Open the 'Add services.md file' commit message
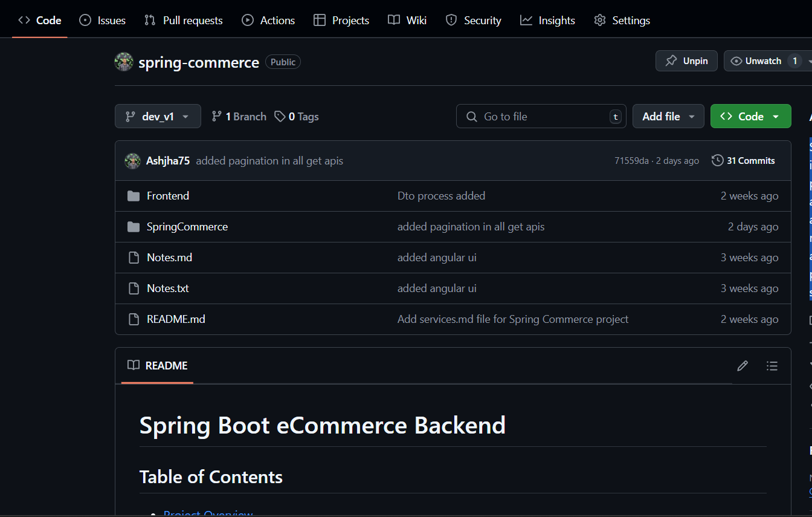Viewport: 812px width, 517px height. (x=513, y=319)
